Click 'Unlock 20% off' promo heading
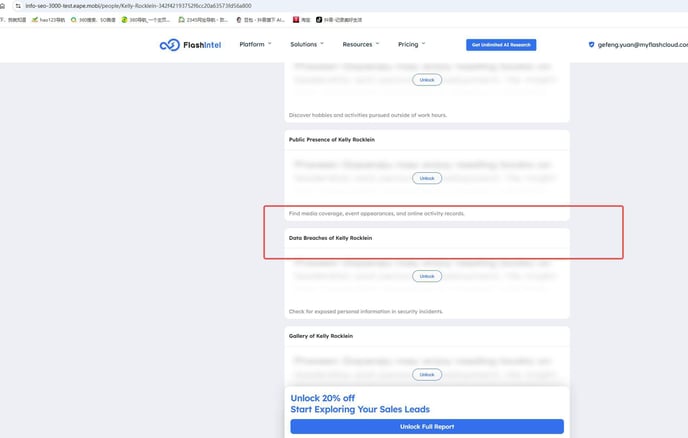 point(322,398)
